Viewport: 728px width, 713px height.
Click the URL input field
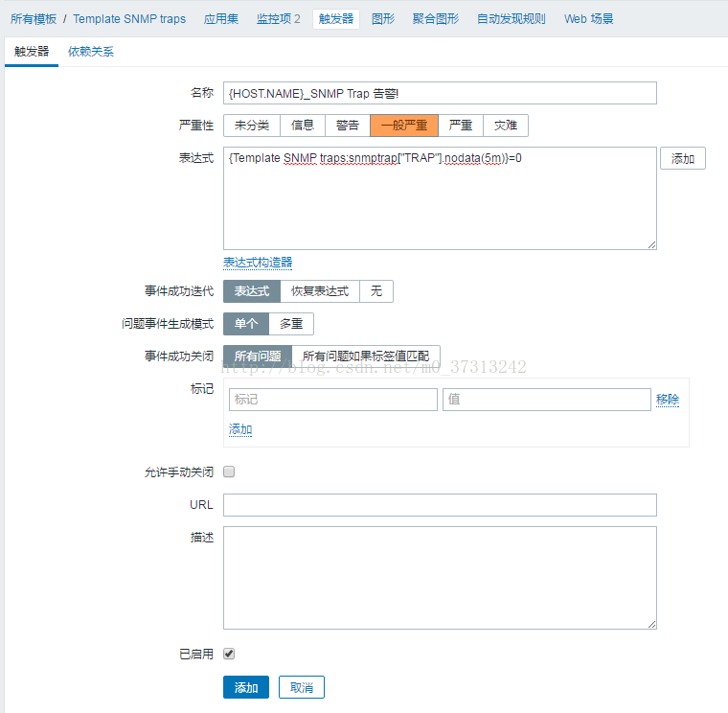(x=440, y=505)
